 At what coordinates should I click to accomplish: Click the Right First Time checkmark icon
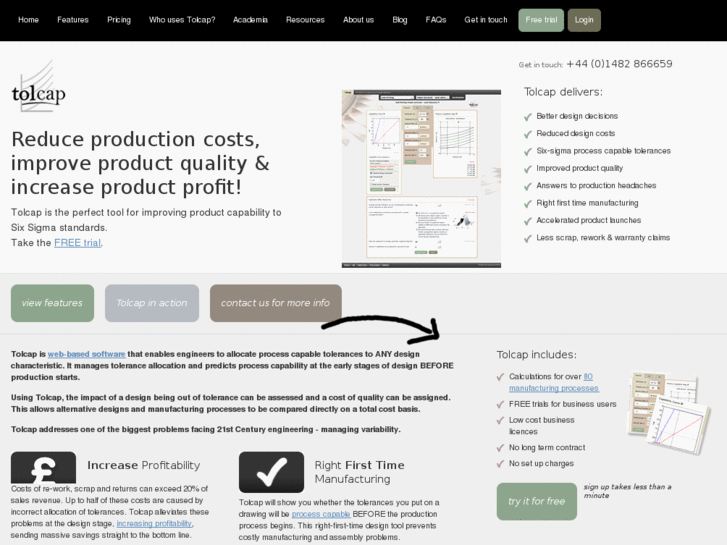[272, 472]
